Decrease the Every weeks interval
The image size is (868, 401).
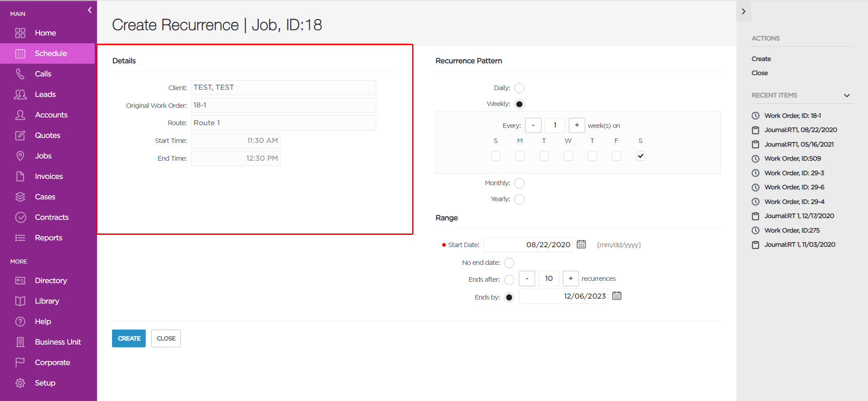tap(533, 125)
